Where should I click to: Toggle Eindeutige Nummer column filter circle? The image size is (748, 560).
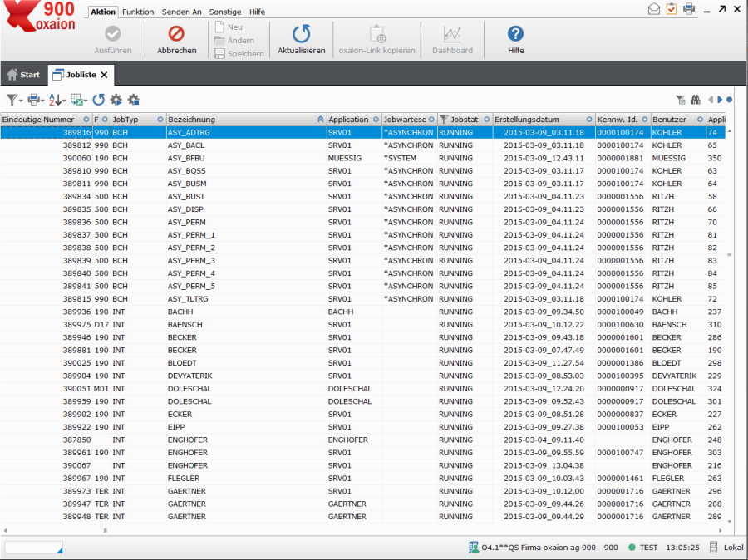click(x=86, y=120)
